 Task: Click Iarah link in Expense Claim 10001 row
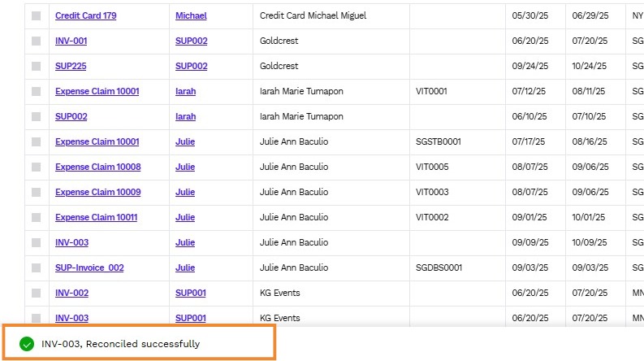coord(185,91)
